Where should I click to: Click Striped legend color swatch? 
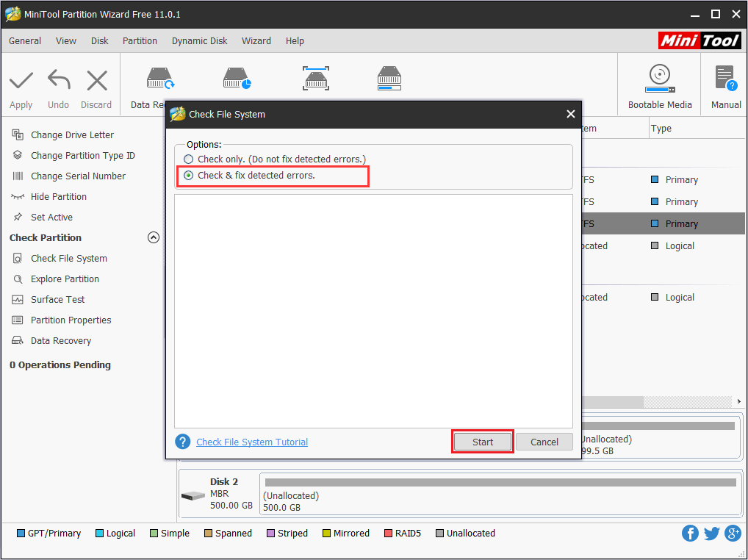(270, 534)
